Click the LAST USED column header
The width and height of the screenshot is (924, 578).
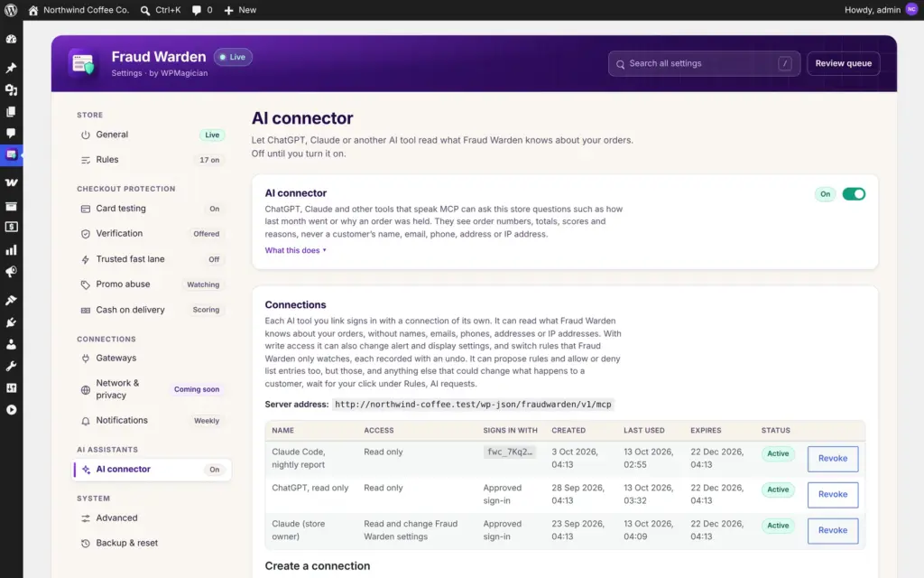pos(644,431)
